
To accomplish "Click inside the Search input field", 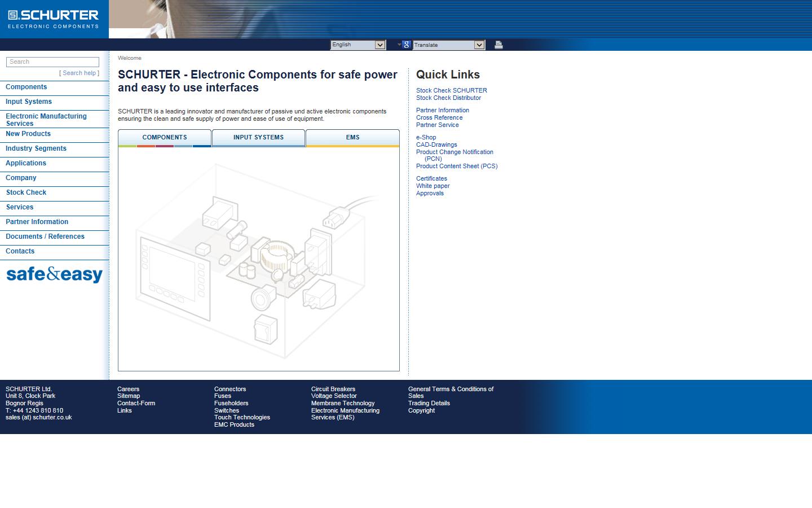I will click(x=52, y=62).
